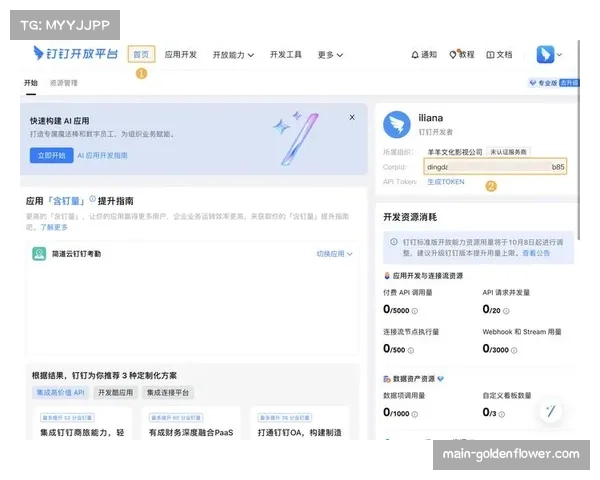Select the 集成连接平台 tab
The width and height of the screenshot is (600, 480).
[x=168, y=392]
